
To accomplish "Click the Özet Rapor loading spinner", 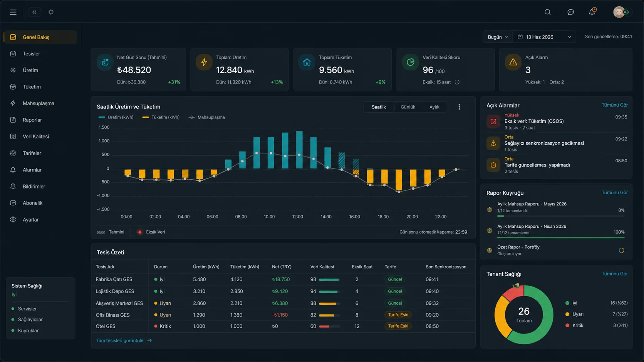I will point(621,250).
